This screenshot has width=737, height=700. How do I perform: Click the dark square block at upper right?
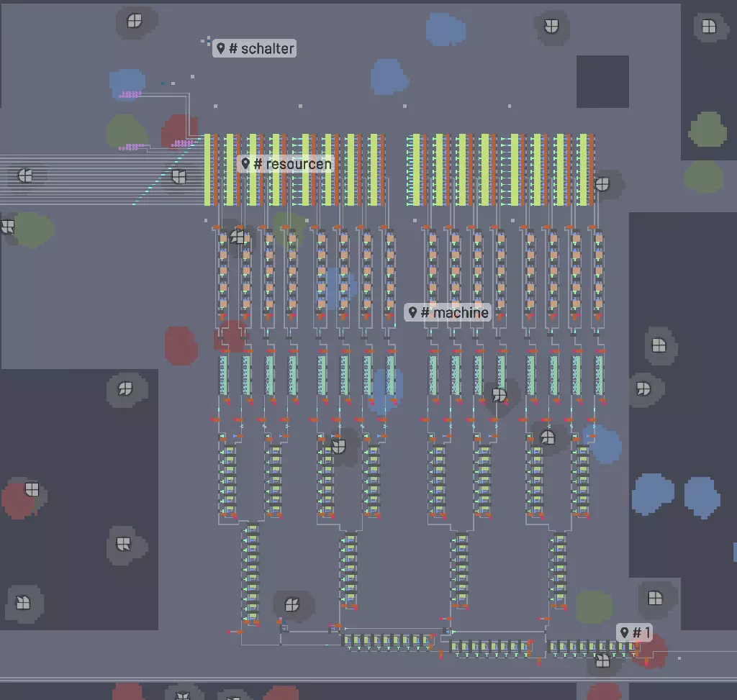point(602,82)
